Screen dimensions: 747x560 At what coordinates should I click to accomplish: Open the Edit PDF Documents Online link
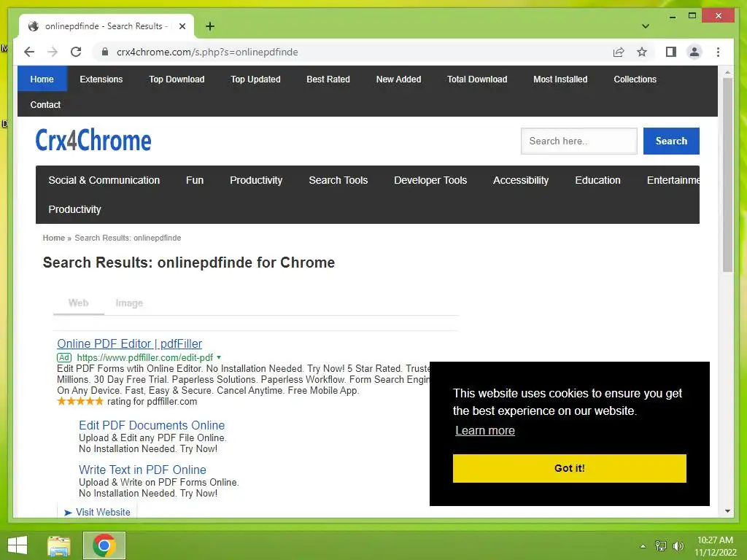(152, 425)
